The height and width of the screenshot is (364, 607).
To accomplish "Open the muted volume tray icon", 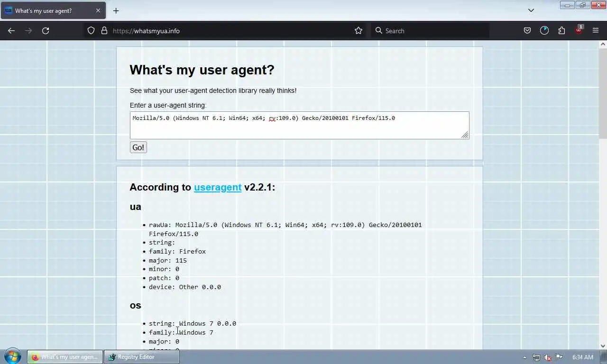I will tap(548, 357).
